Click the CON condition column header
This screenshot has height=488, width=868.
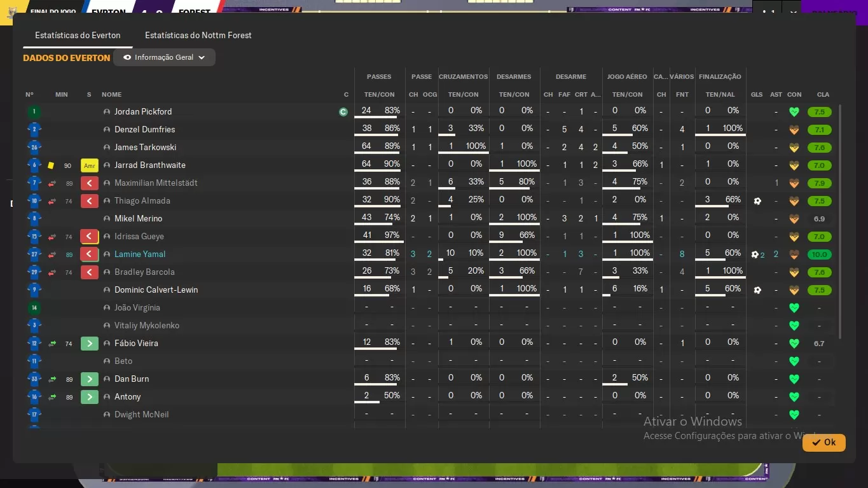[x=794, y=95]
